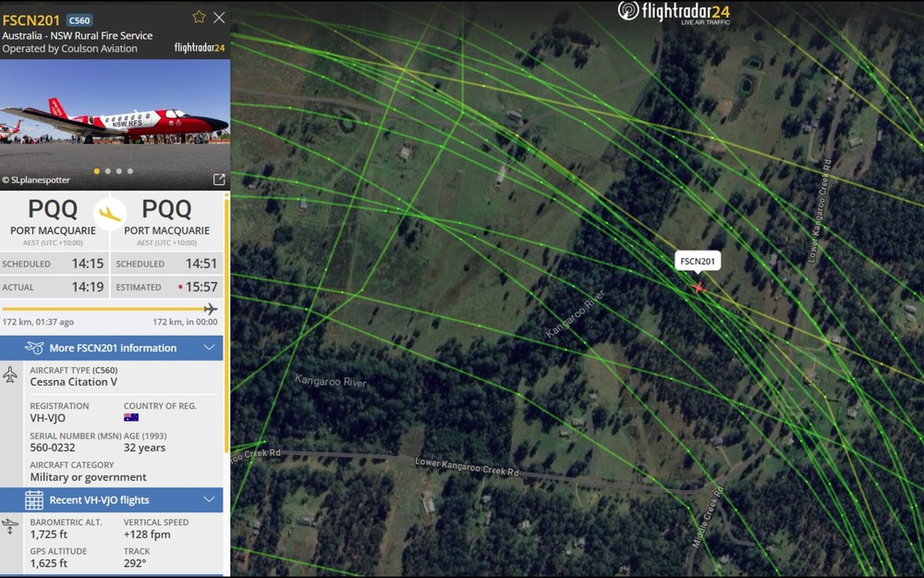This screenshot has height=578, width=924.
Task: Open the More FSCN201 information section
Action: [112, 348]
